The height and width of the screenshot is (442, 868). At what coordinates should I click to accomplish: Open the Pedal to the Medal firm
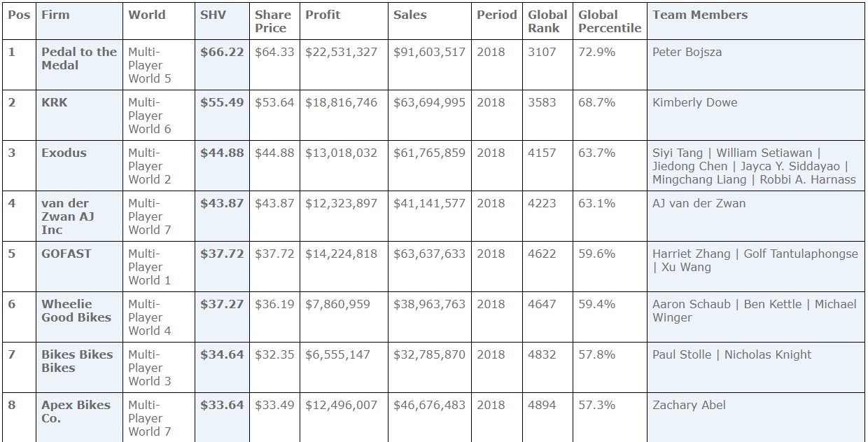pyautogui.click(x=79, y=58)
